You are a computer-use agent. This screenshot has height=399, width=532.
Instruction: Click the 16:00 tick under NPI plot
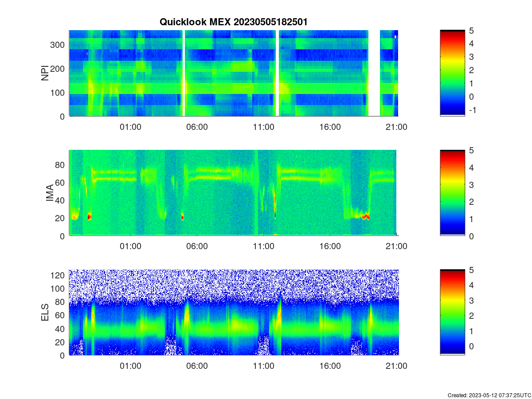pos(330,127)
